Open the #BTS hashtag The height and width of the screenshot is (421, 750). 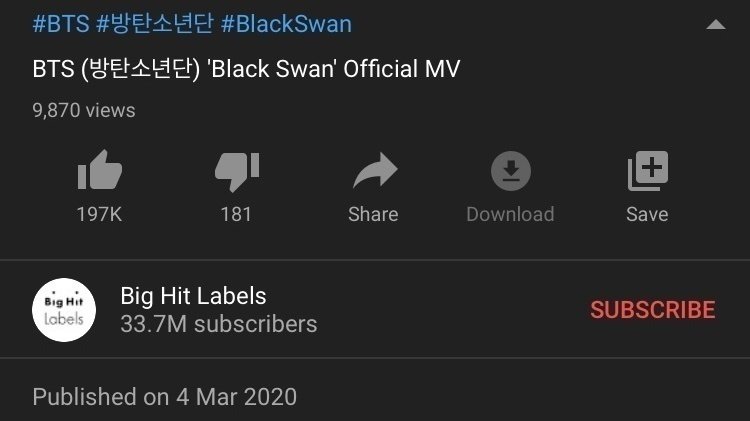(61, 24)
